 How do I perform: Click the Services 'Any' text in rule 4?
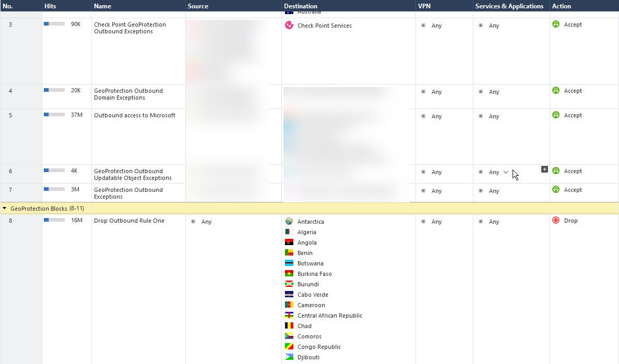pos(494,92)
